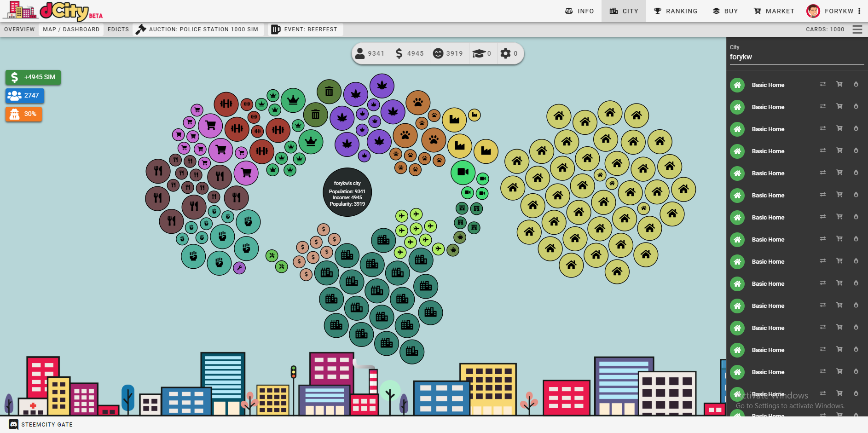Screen dimensions: 868x433
Task: Open the hamburger menu beside Cards: 1000
Action: (x=857, y=29)
